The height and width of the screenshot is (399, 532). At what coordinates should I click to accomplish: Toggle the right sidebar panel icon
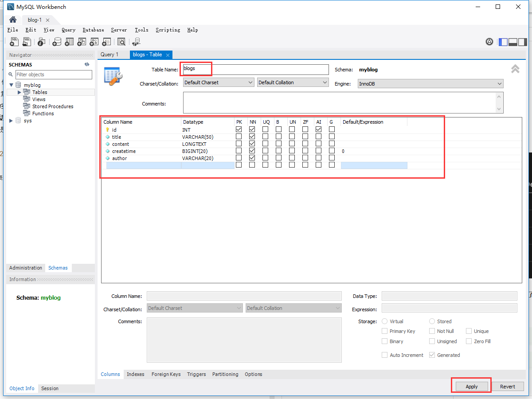[523, 42]
